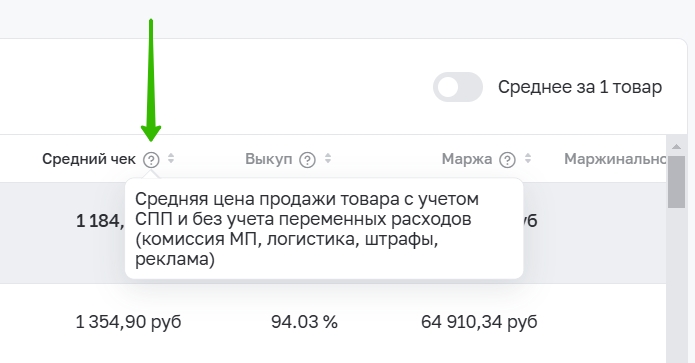This screenshot has width=695, height=363.
Task: Select the 94.03 % buyout cell
Action: pyautogui.click(x=305, y=322)
